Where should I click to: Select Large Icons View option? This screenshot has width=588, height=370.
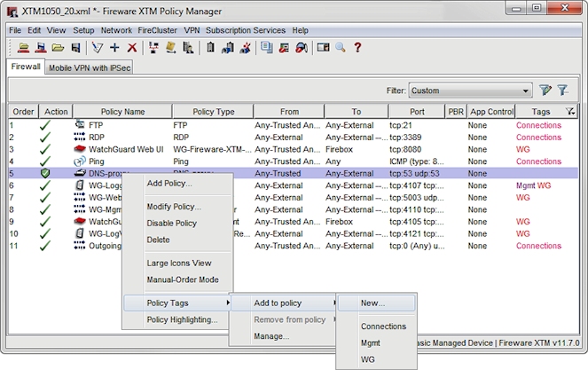(x=179, y=263)
